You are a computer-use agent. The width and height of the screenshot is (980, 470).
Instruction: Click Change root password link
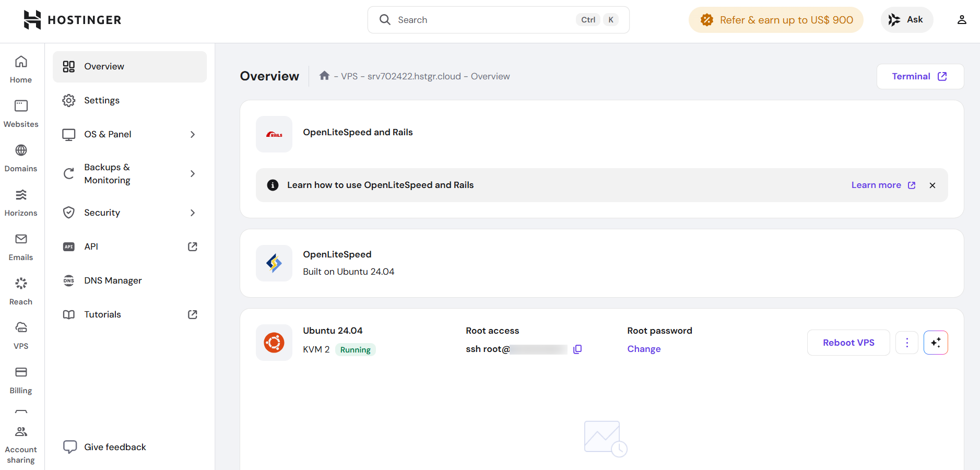click(x=644, y=349)
